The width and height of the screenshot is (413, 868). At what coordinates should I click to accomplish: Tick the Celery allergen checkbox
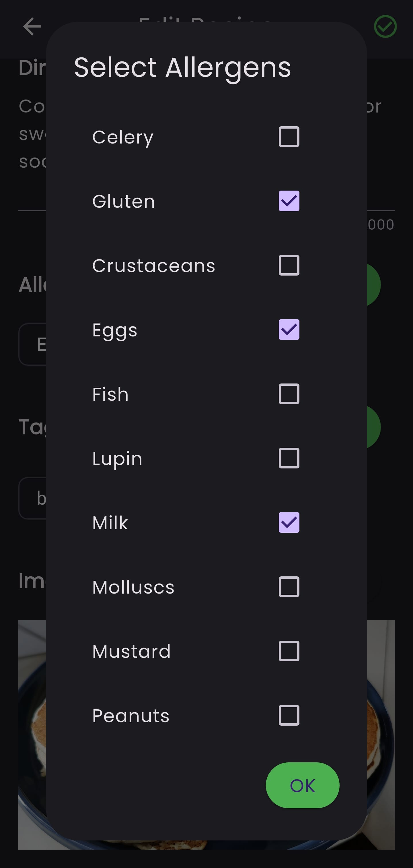tap(289, 136)
